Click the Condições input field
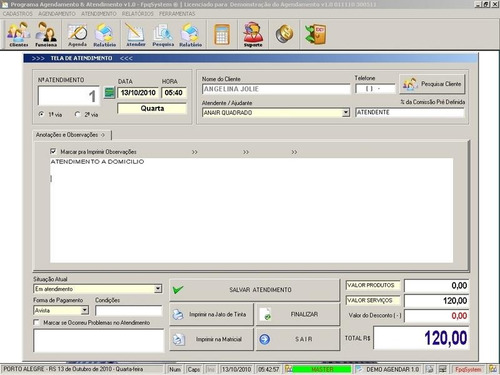This screenshot has height=375, width=500. [129, 310]
